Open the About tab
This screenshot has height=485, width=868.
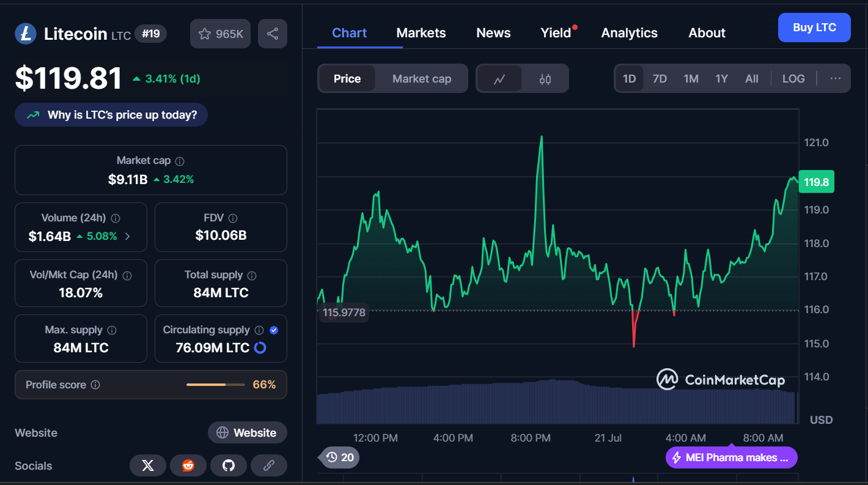707,33
